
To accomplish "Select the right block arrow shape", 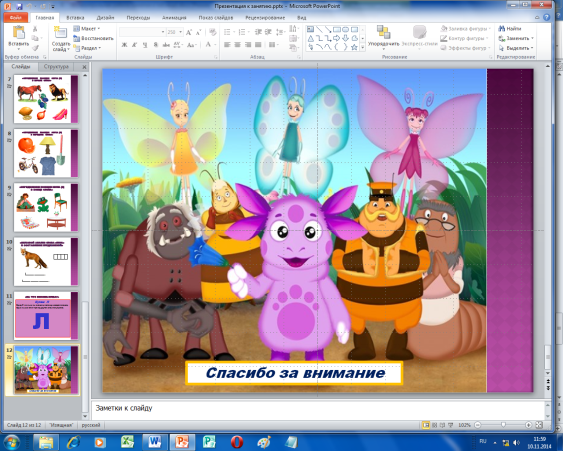I will click(337, 38).
